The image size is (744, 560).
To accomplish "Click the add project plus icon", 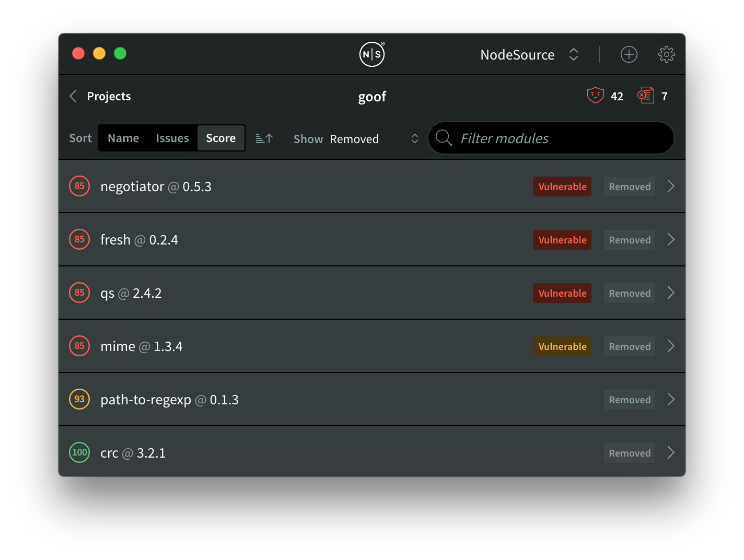I will (x=629, y=54).
